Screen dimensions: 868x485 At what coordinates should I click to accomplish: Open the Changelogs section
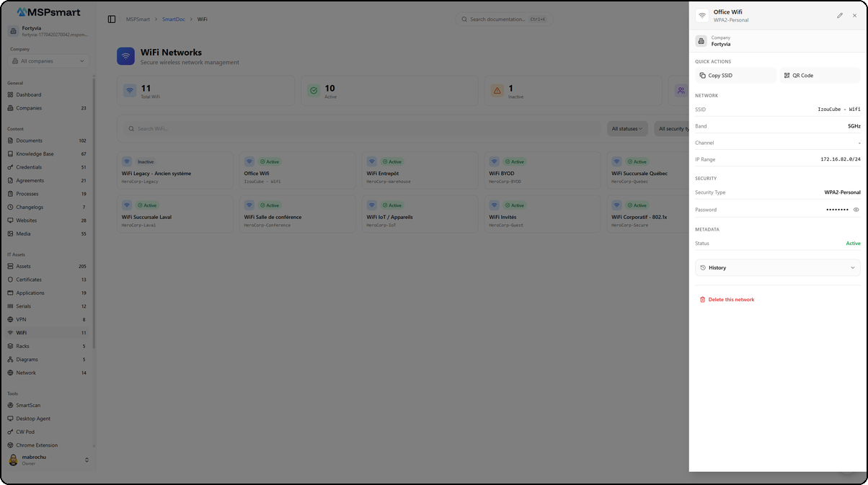33,207
